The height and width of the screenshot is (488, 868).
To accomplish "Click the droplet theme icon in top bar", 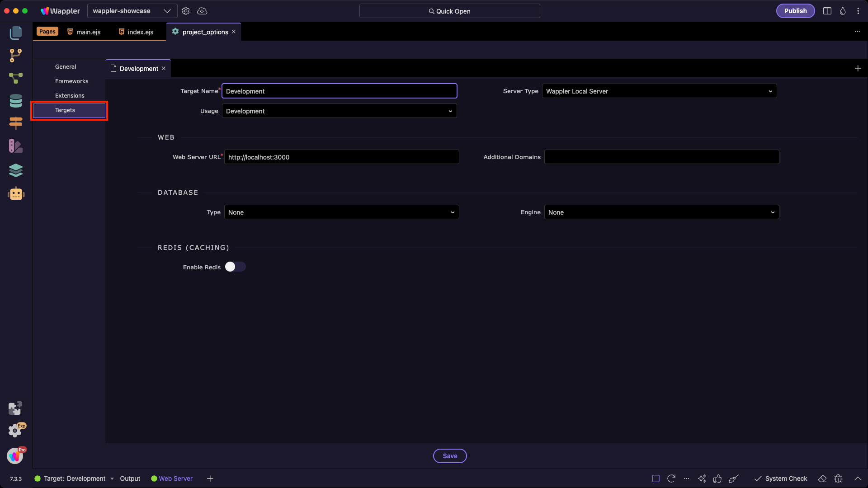I will [843, 11].
